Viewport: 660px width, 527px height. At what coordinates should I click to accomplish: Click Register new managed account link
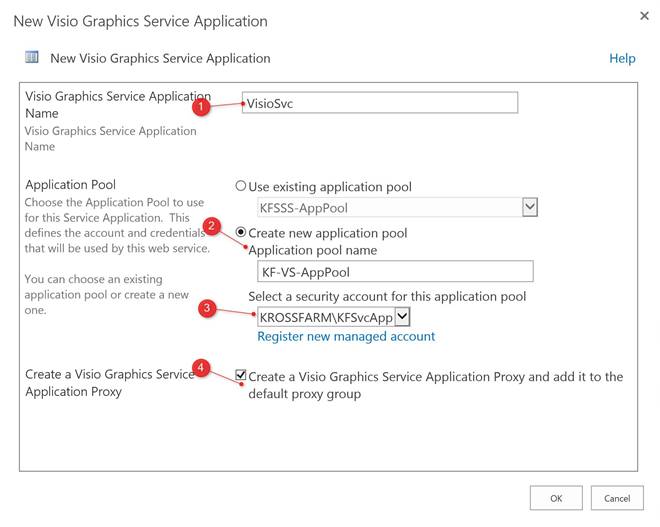coord(346,337)
